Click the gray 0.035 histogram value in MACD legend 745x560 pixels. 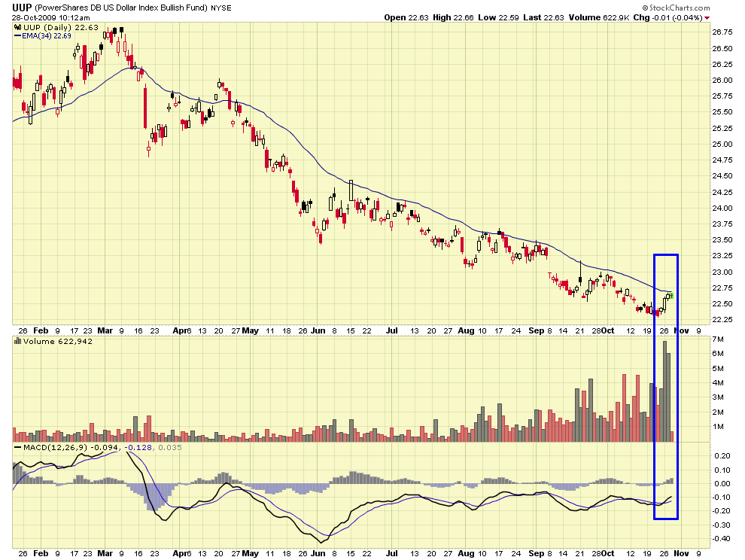(169, 447)
